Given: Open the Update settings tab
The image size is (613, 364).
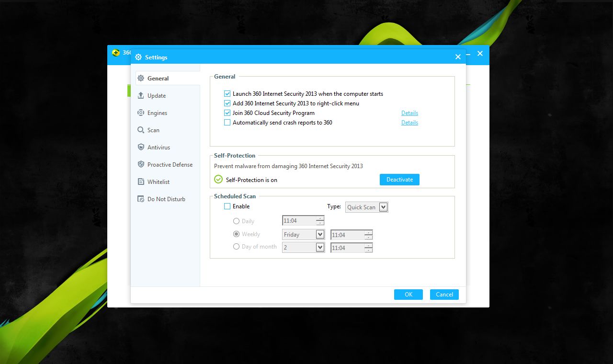Looking at the screenshot, I should coord(165,95).
